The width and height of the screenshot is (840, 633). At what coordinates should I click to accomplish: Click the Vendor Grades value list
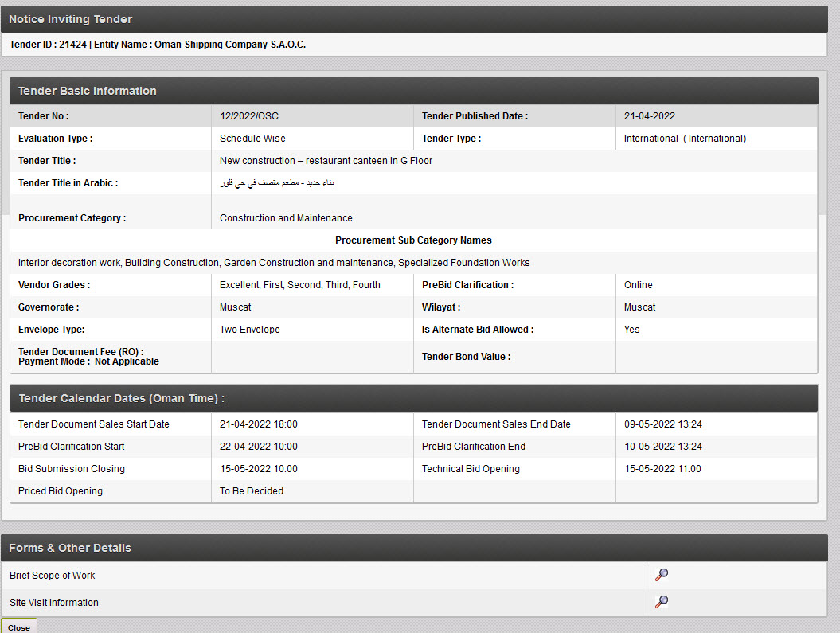[299, 285]
